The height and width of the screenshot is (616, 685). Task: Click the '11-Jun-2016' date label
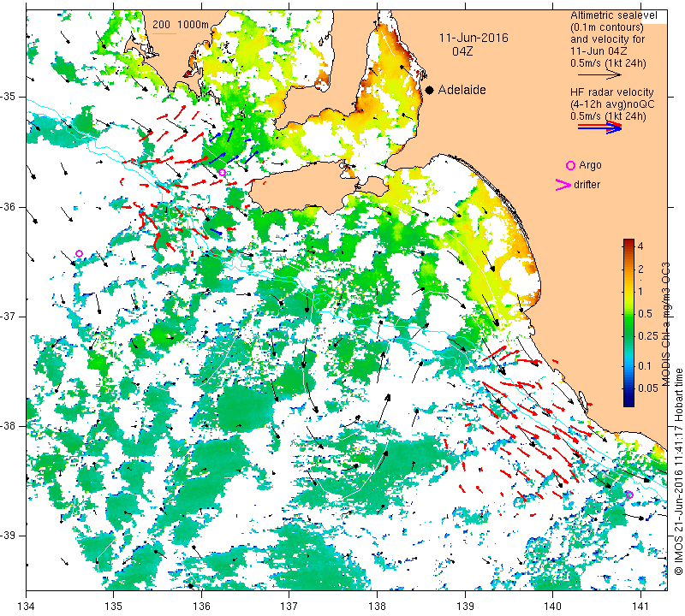click(474, 38)
